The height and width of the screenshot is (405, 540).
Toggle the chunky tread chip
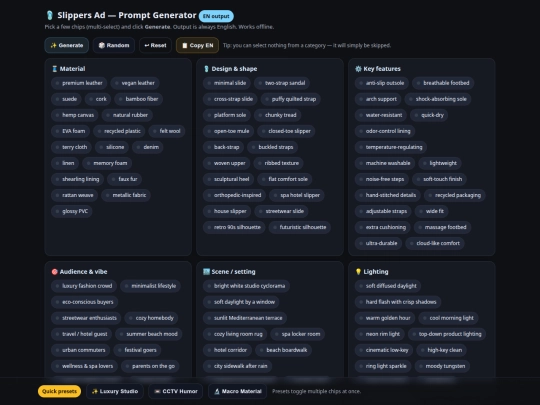point(278,115)
